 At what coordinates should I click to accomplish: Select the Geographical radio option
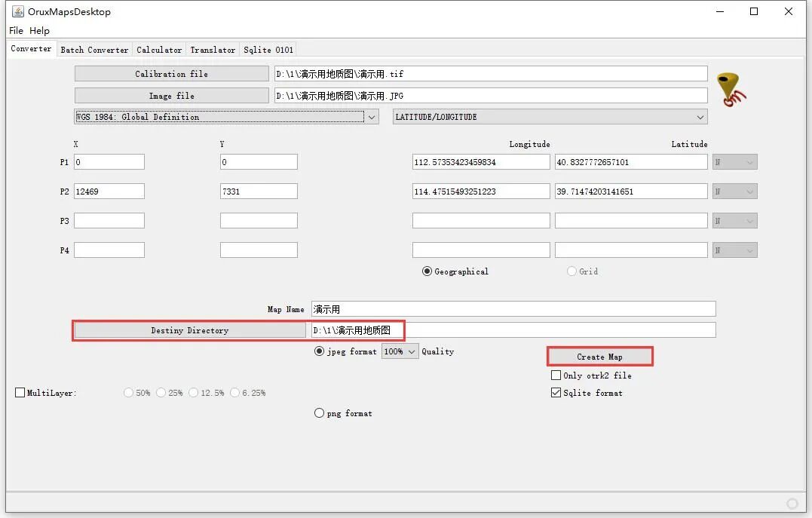coord(427,271)
